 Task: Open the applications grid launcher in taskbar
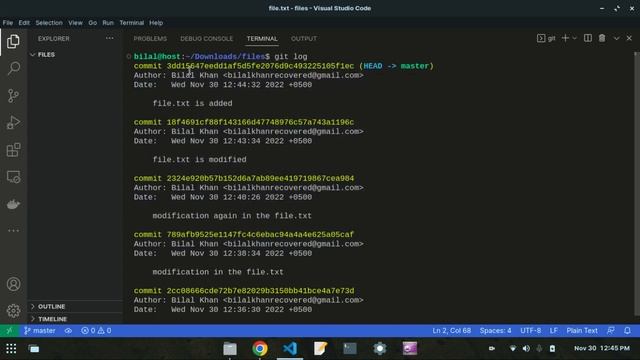(x=11, y=349)
